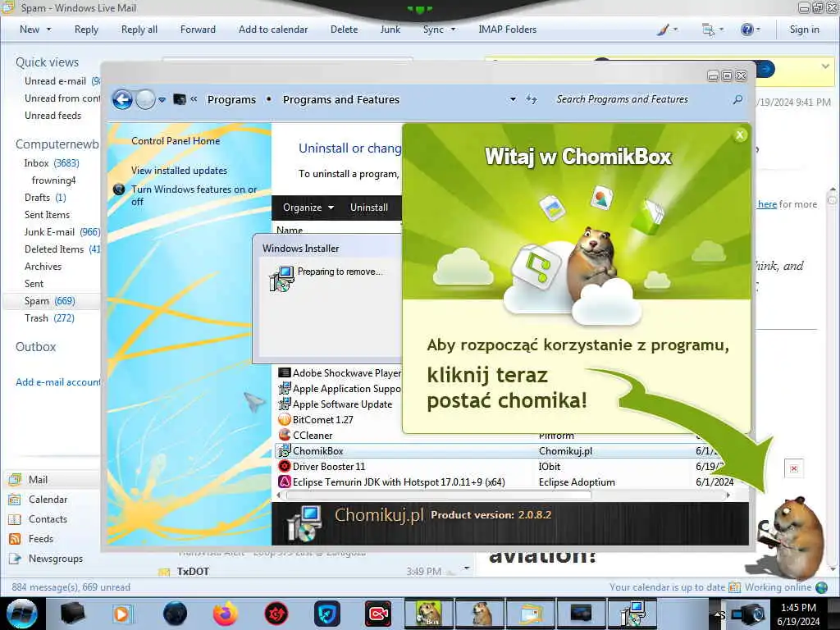Click IMAP Folders in Live Mail toolbar
Image resolution: width=840 pixels, height=630 pixels.
507,30
